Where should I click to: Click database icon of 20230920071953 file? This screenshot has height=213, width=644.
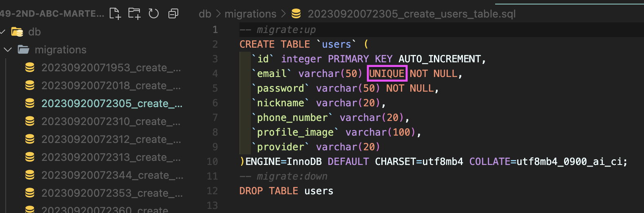[x=30, y=68]
